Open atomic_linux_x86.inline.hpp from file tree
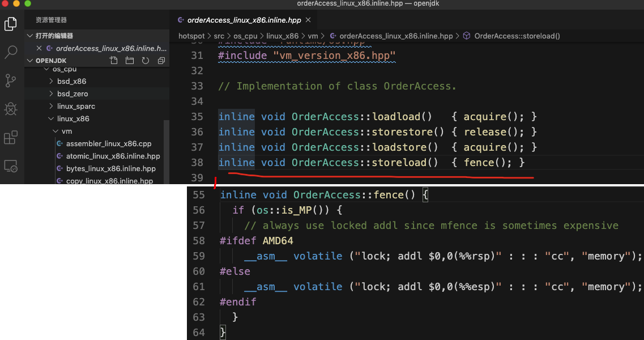 coord(113,156)
